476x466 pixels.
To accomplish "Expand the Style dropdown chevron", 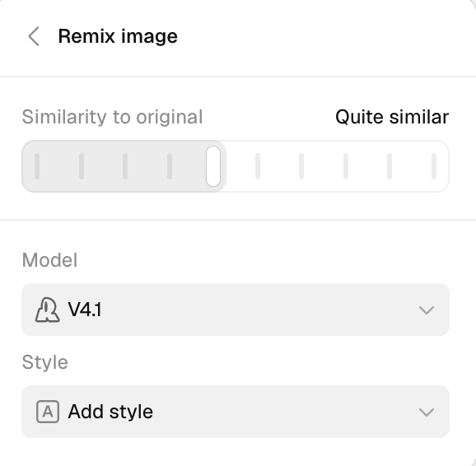I will tap(427, 412).
